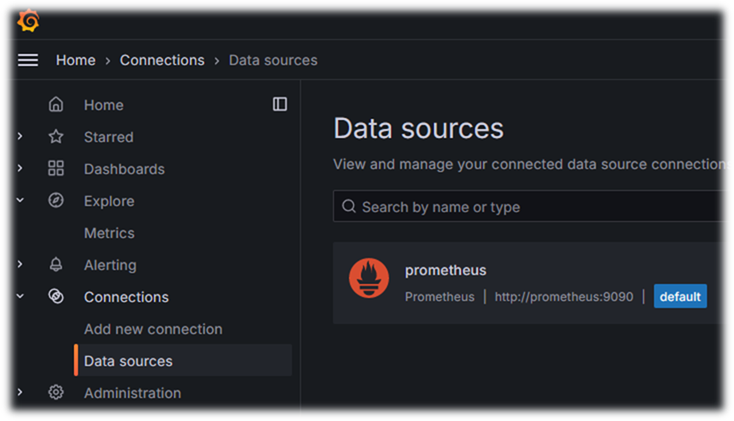Open Explore in the sidebar menu

[109, 201]
